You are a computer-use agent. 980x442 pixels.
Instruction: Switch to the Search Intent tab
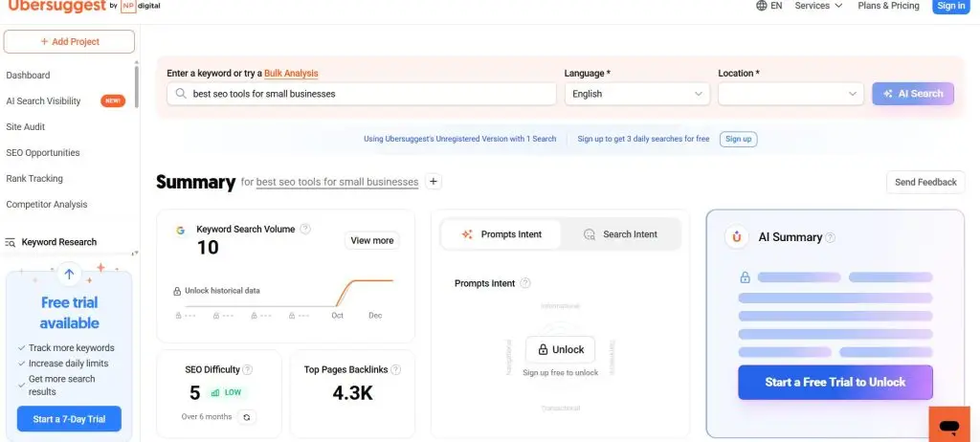(x=620, y=234)
